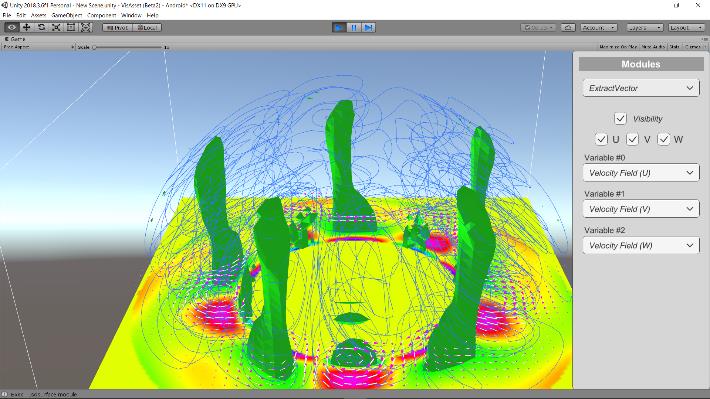The image size is (710, 399).
Task: Select the combined Transform tool
Action: 86,28
